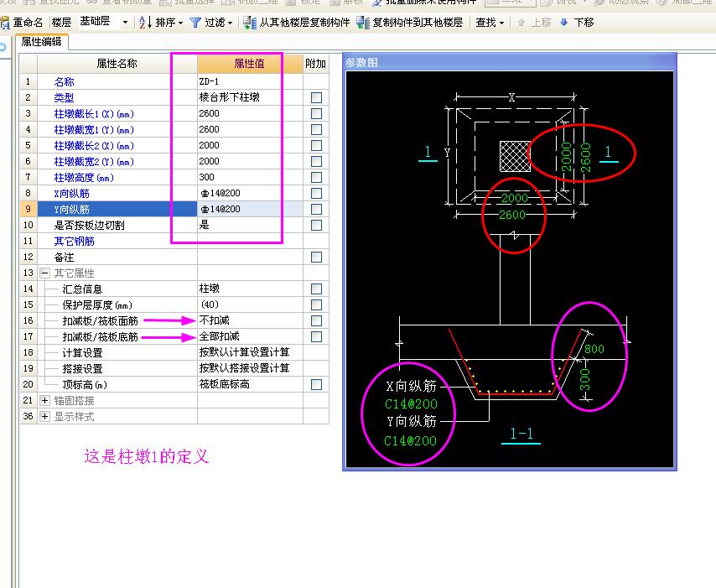
Task: Click 从其他楼层复制构件 copy-from-floors button
Action: pyautogui.click(x=296, y=23)
